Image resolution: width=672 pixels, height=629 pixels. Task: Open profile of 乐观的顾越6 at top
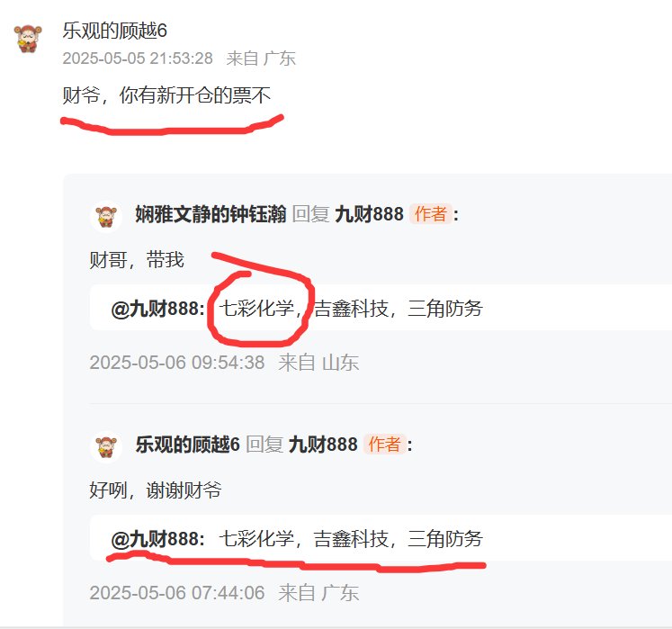click(114, 31)
